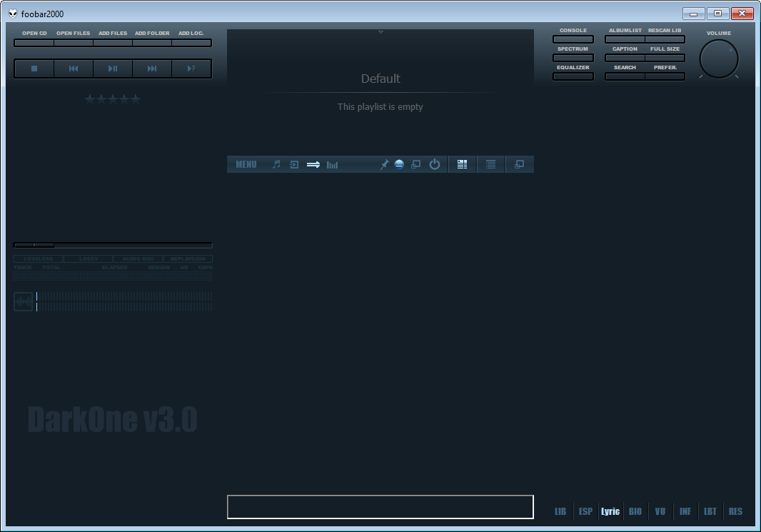The width and height of the screenshot is (761, 532).
Task: Stop playback with the stop icon
Action: [34, 69]
